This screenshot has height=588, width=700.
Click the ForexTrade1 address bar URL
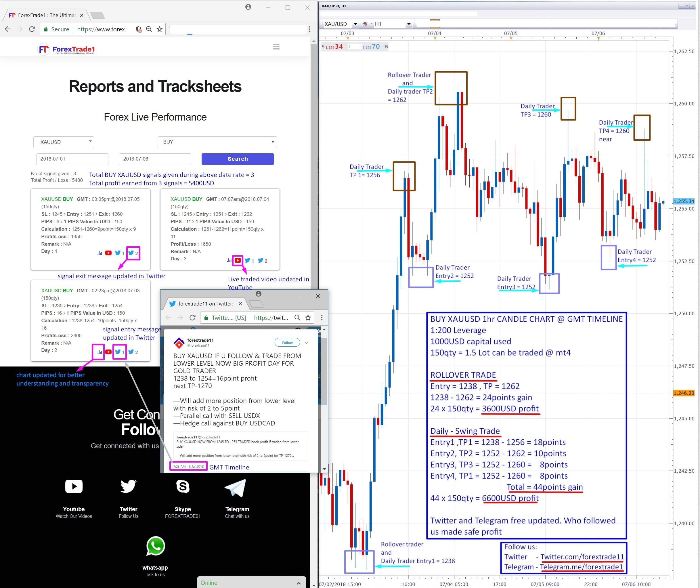point(103,29)
